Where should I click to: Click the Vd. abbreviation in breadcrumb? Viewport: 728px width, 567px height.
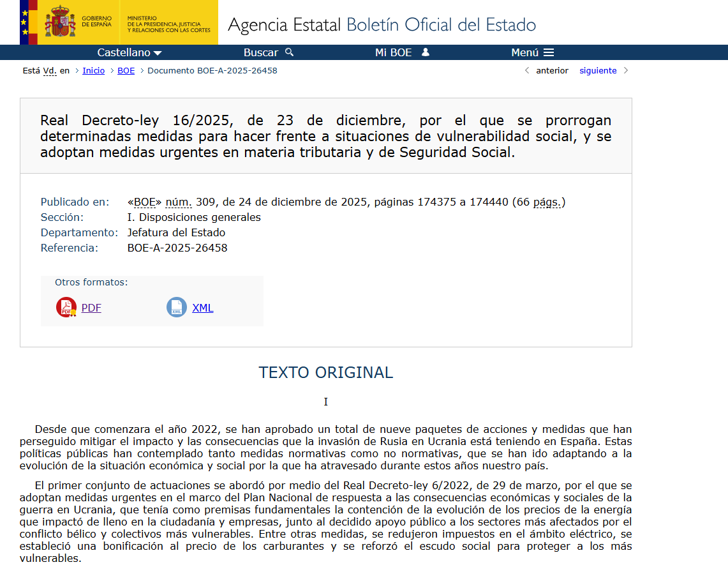tap(50, 71)
